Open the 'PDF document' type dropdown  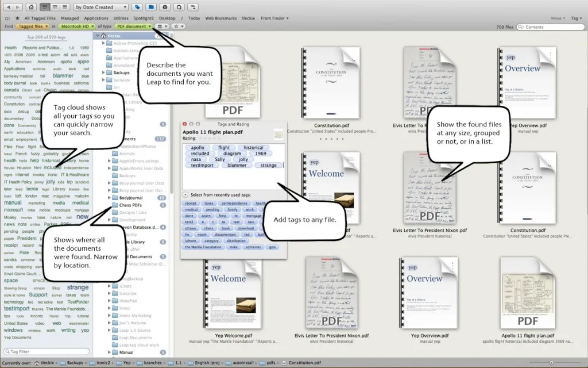pos(133,26)
